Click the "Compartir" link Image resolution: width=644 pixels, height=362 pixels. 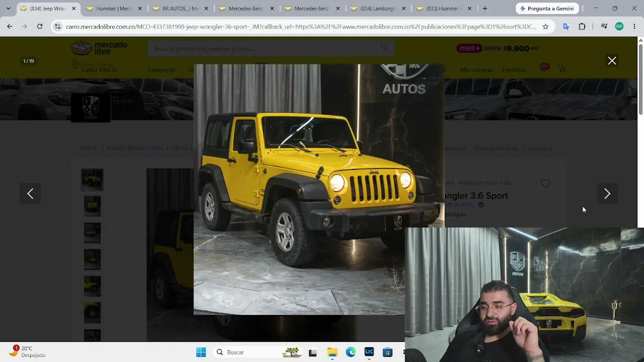click(540, 148)
